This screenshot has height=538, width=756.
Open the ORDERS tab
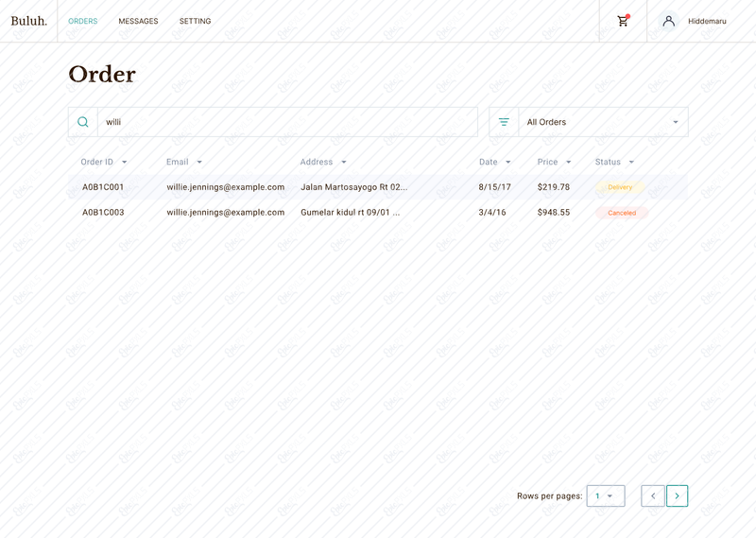(x=83, y=21)
